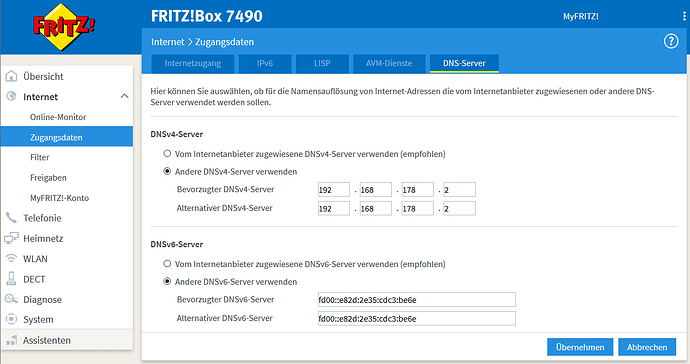Focus last octet of Alternativer DNSv4-Server
Image resolution: width=690 pixels, height=364 pixels.
(459, 209)
